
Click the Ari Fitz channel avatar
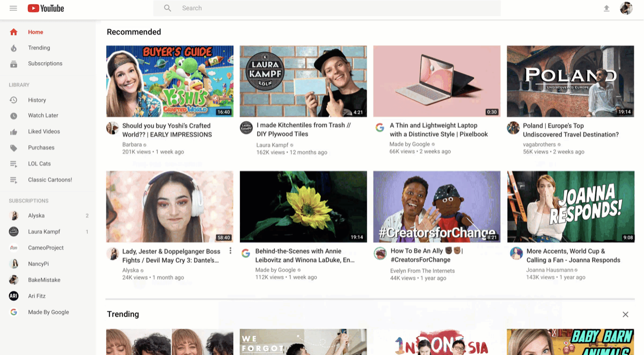14,296
